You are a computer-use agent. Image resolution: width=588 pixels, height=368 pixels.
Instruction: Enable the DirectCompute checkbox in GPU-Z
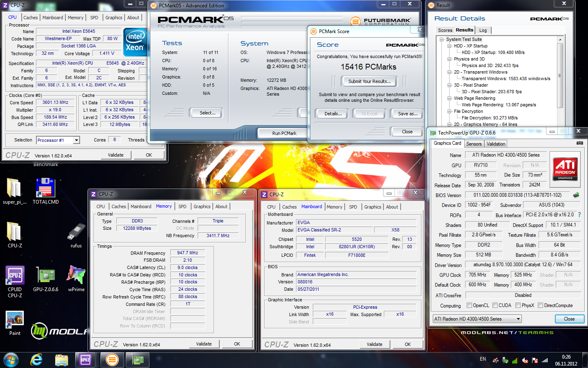coord(540,305)
